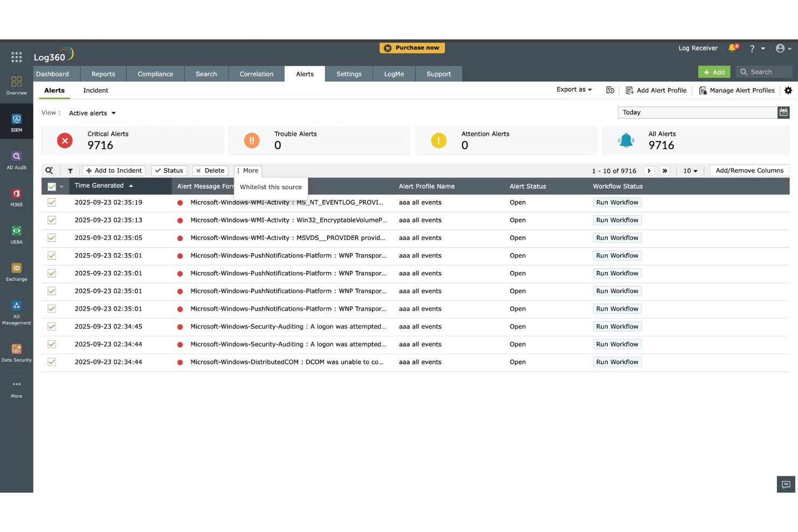Click the green Add button

[x=714, y=72]
